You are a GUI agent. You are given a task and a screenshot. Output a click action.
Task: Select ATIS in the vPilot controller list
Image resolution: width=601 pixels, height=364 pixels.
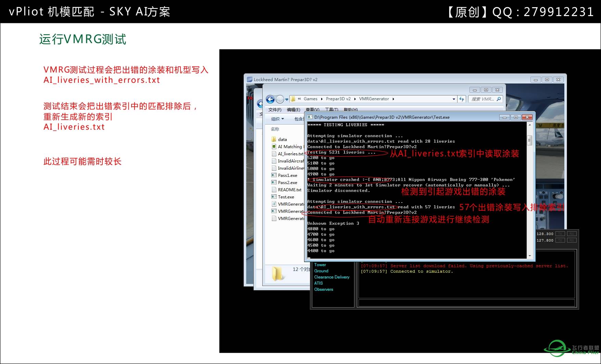(318, 283)
